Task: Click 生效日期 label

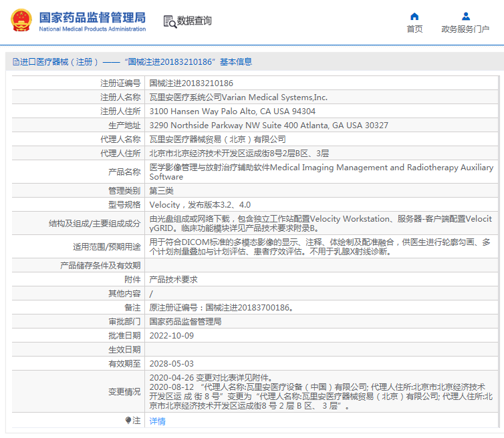Action: coord(124,349)
